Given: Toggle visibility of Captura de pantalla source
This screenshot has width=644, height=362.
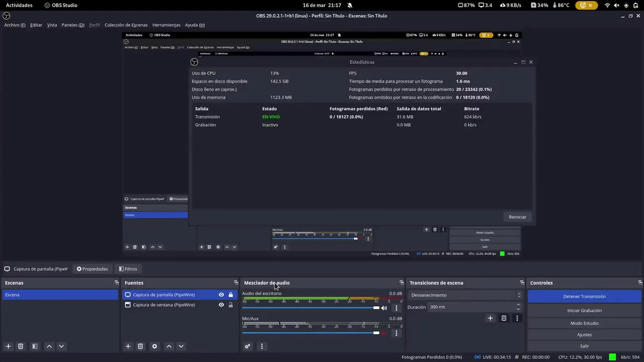Looking at the screenshot, I should [221, 295].
